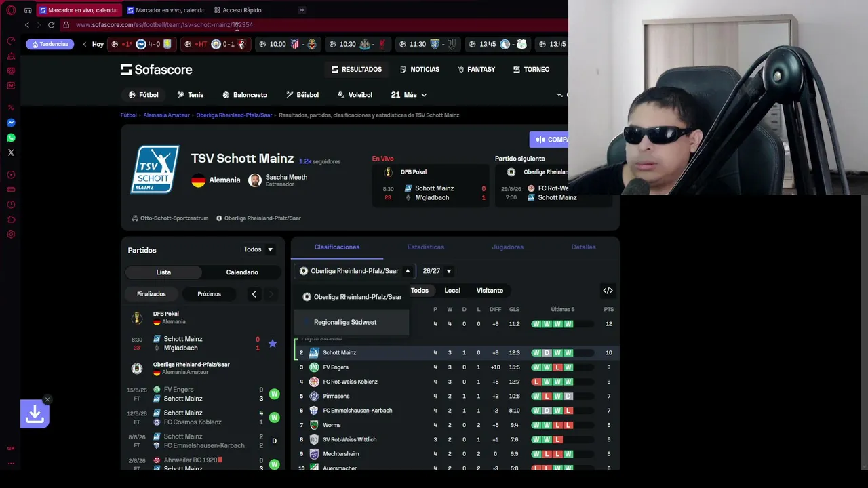Switch to the Clasificaciones tab
The width and height of the screenshot is (868, 488).
(337, 247)
